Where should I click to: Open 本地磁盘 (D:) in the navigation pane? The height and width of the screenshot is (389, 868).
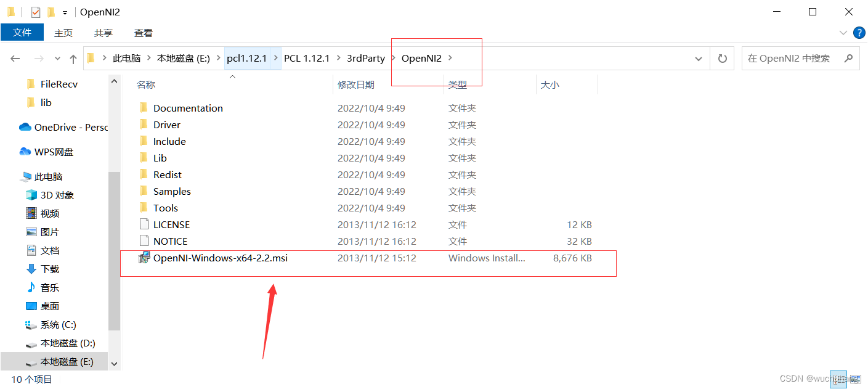pos(68,343)
